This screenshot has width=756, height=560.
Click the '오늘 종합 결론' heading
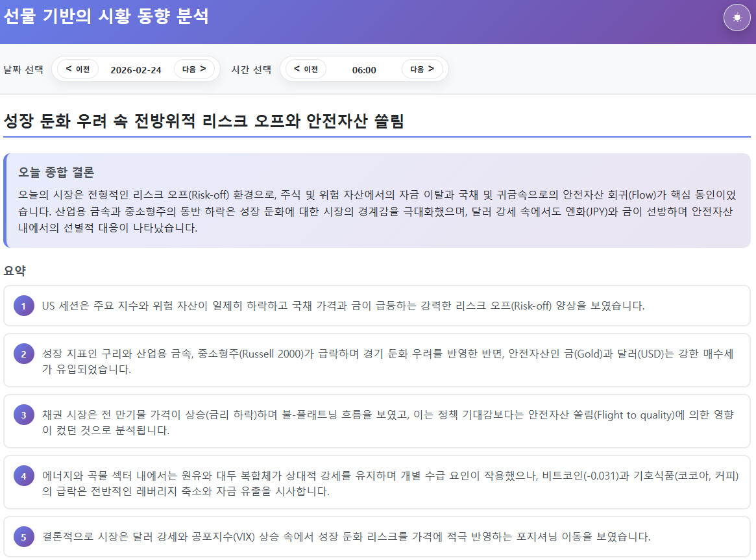(x=56, y=172)
